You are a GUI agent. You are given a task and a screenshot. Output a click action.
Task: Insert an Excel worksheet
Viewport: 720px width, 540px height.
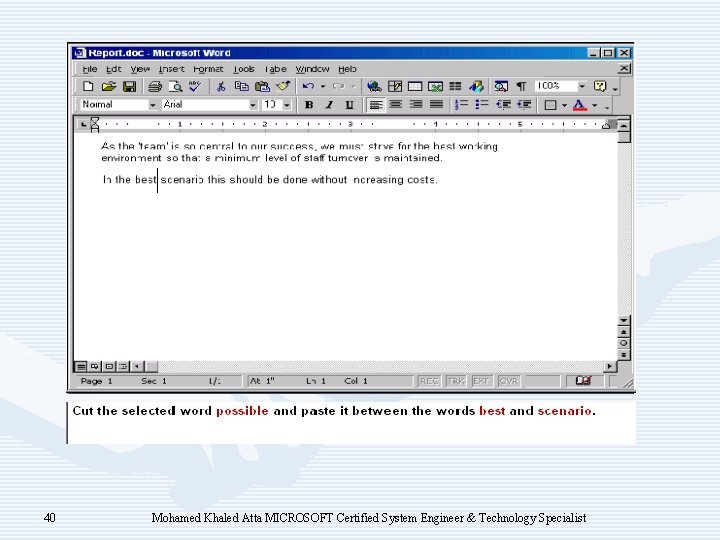435,86
